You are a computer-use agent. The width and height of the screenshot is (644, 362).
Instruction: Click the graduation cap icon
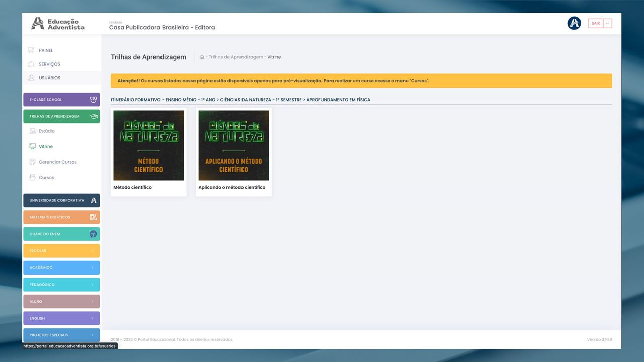click(94, 116)
